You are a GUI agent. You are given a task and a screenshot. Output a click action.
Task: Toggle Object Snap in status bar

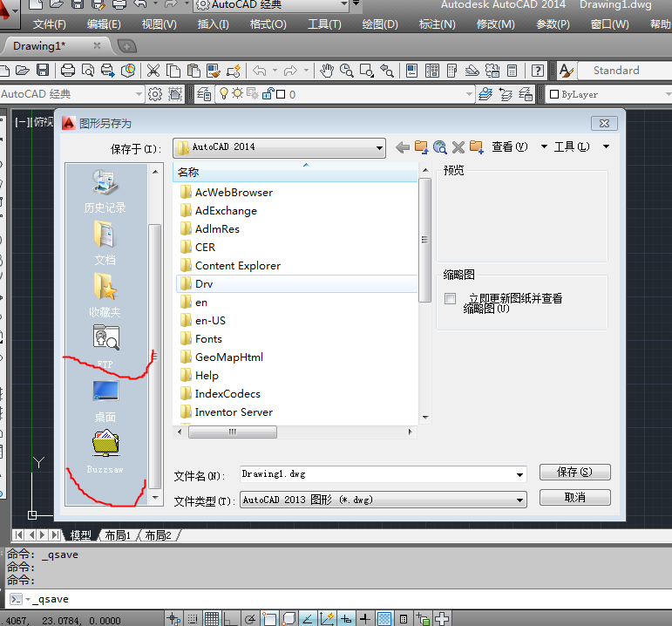click(x=269, y=619)
